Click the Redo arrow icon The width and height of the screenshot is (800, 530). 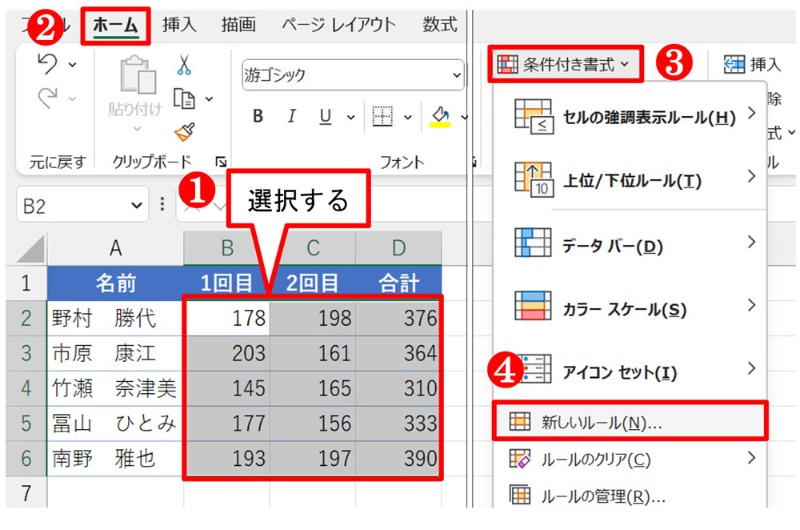(x=47, y=98)
